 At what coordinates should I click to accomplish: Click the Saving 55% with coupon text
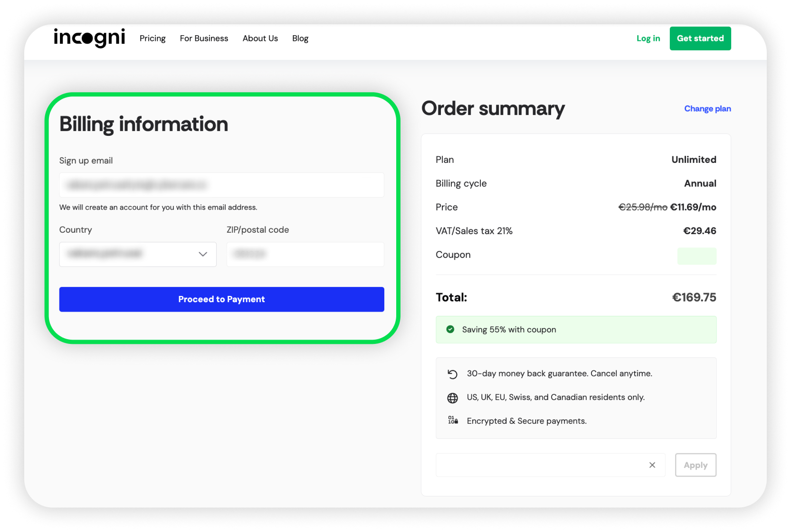click(509, 330)
